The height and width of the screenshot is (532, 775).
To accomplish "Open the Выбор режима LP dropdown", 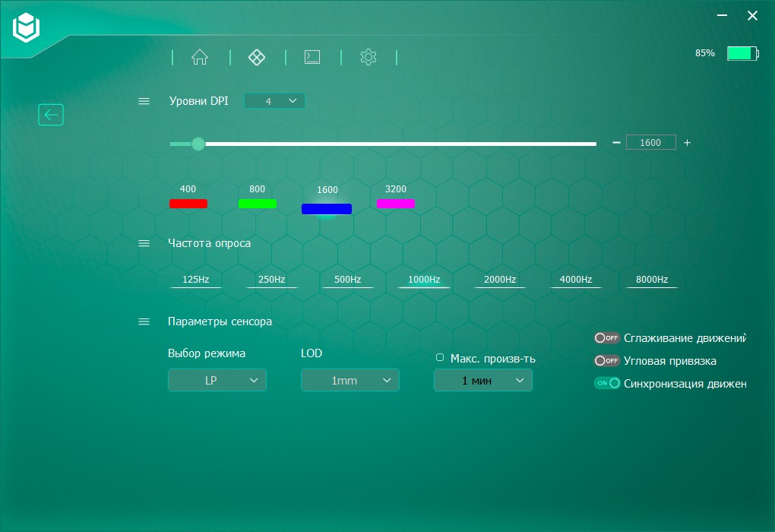I will coord(217,380).
